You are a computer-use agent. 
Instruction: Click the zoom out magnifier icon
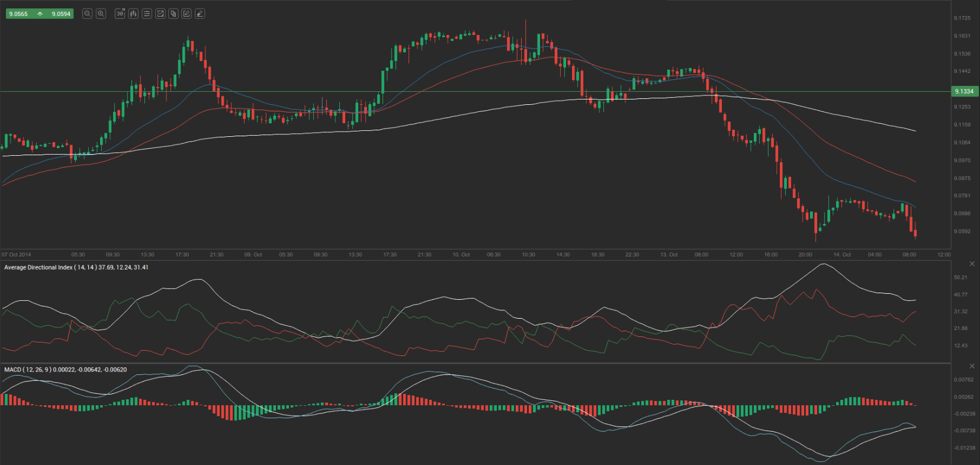(87, 14)
